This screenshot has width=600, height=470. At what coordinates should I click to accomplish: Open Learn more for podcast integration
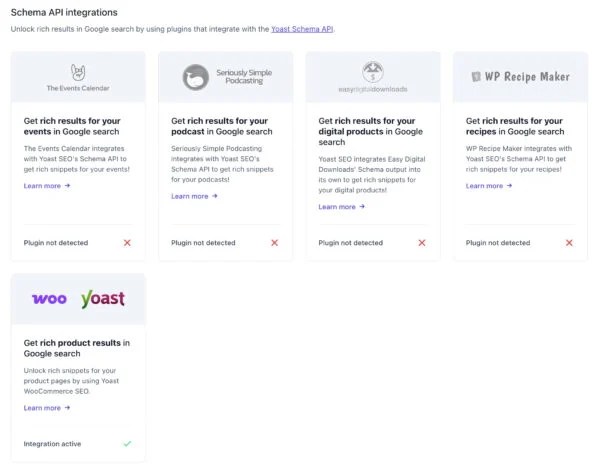coord(194,196)
